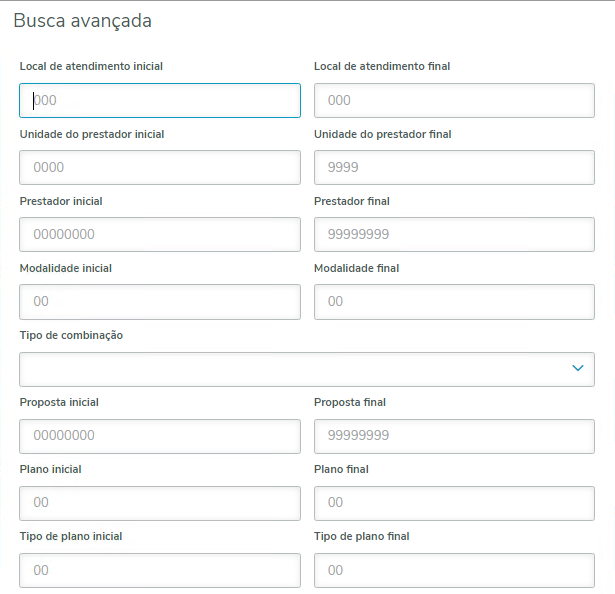Select the Modalidade inicial input box
Screen dimensions: 615x594
160,301
